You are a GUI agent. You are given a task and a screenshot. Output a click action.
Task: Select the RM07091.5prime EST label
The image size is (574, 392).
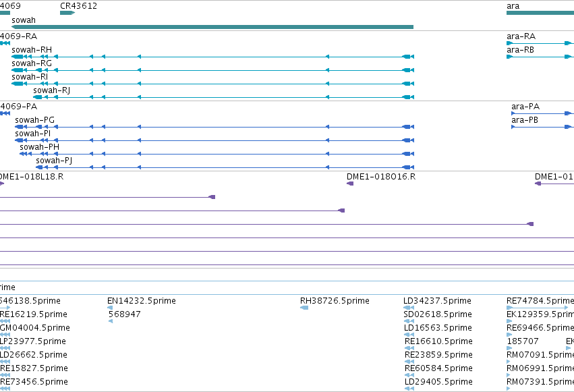tap(540, 355)
